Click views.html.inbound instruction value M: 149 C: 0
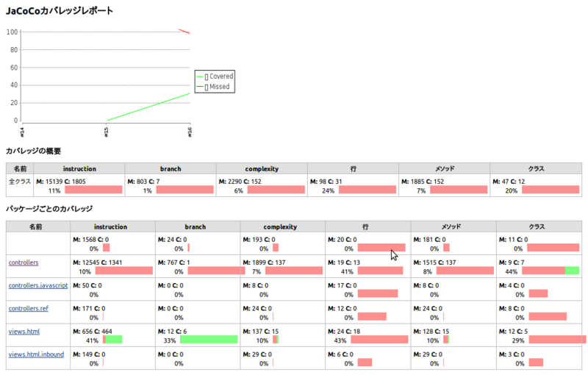Screen dimensions: 588x375 89,354
